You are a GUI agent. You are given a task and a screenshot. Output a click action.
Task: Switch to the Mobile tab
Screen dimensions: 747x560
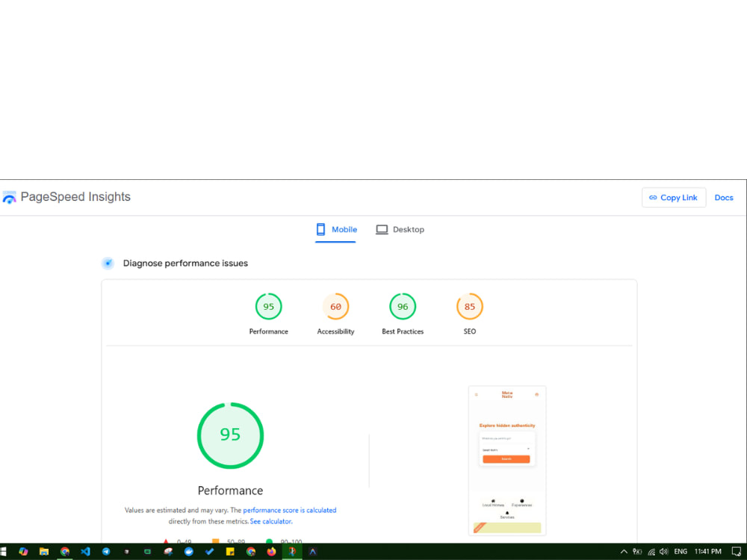pos(336,229)
